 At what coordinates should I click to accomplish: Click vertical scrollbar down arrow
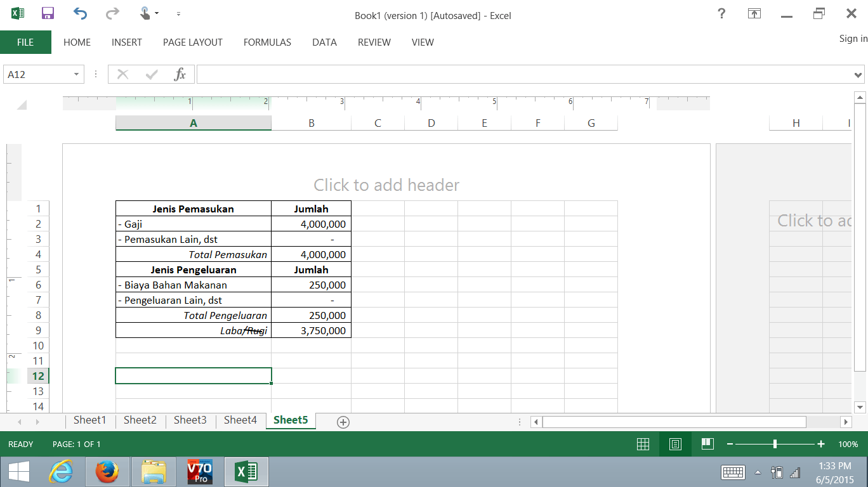coord(860,407)
